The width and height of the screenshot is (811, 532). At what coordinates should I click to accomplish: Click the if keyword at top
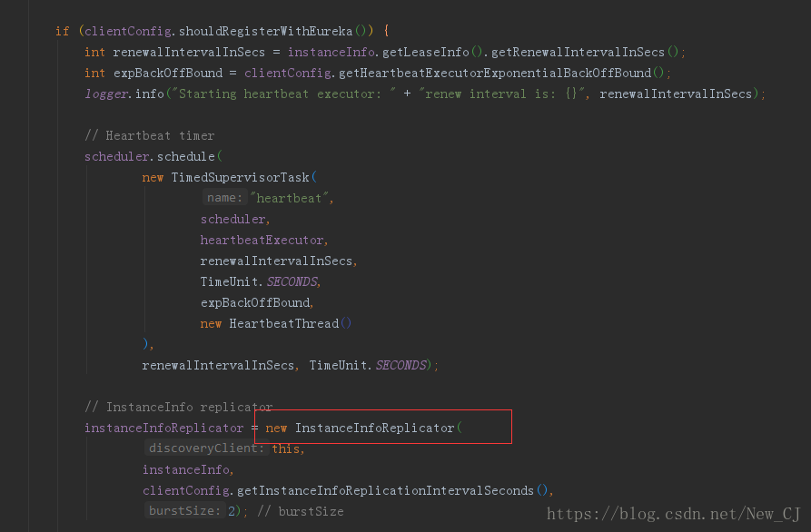[x=63, y=31]
